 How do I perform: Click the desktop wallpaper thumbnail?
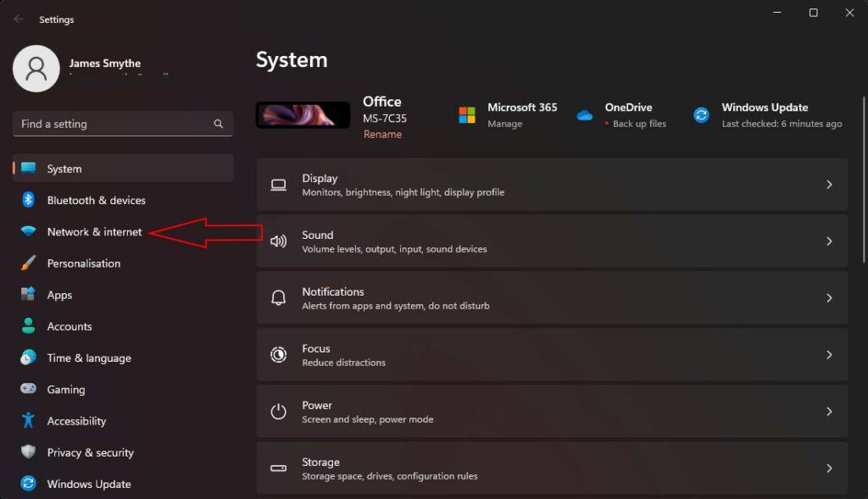(x=303, y=115)
